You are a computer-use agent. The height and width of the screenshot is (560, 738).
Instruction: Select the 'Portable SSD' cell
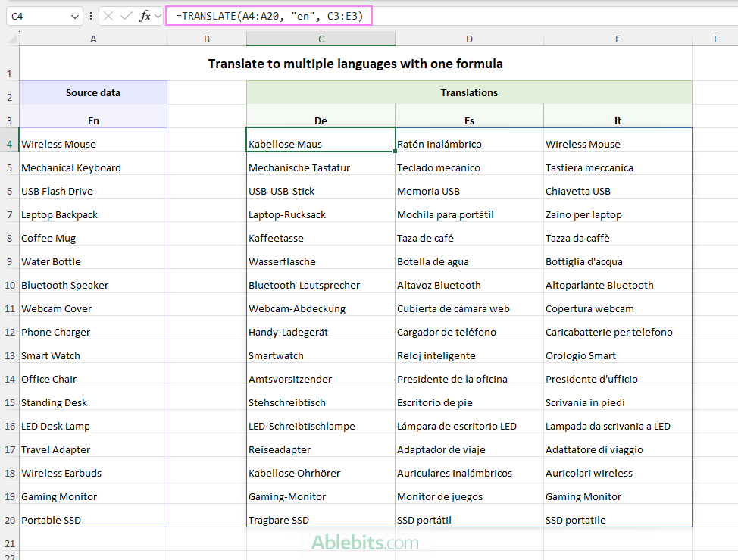pos(93,516)
